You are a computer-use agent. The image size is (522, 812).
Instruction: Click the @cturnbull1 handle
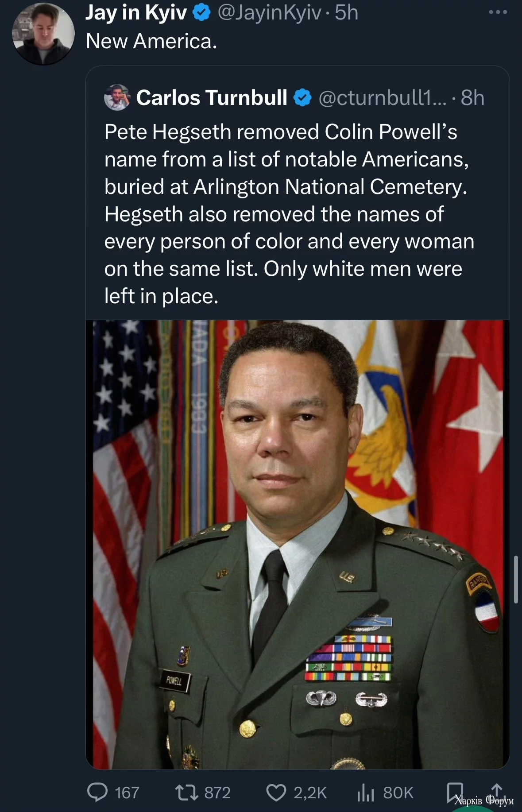(382, 98)
